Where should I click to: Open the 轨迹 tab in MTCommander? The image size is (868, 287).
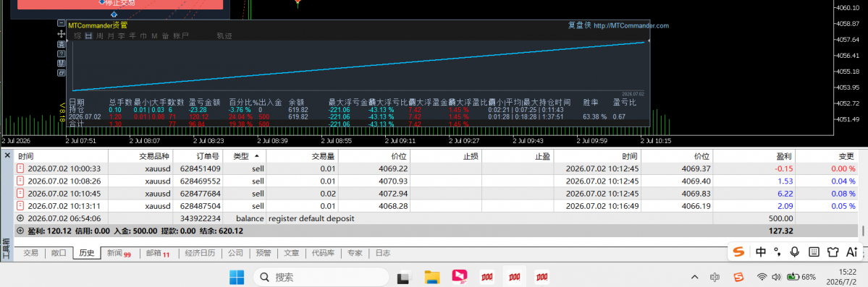pos(224,36)
